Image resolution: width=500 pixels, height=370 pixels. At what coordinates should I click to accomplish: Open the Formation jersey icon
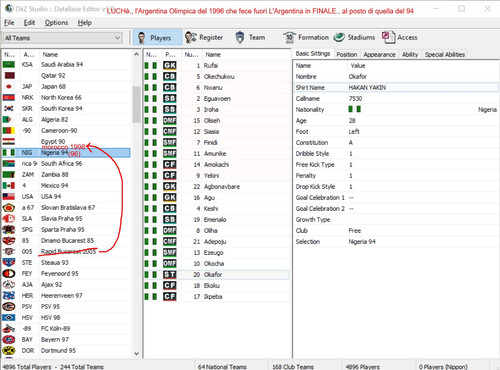point(289,38)
